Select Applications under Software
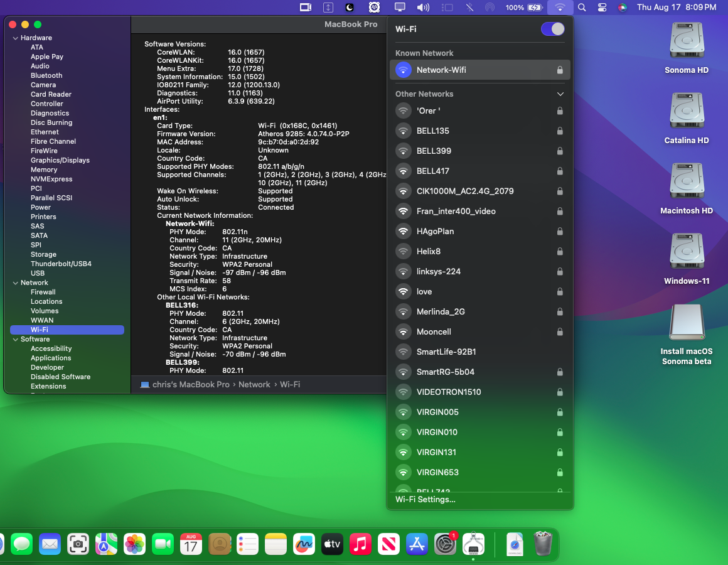Image resolution: width=728 pixels, height=565 pixels. 51,358
